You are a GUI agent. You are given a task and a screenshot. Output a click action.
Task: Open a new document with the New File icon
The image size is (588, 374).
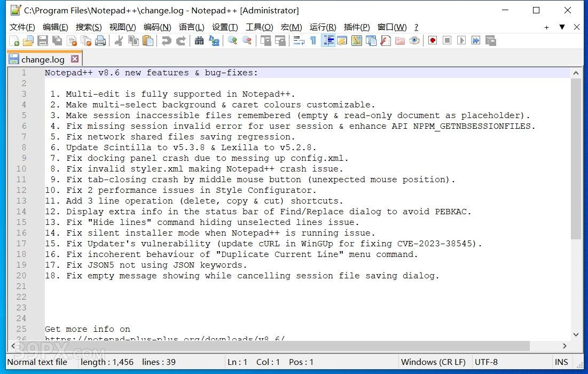[x=13, y=40]
